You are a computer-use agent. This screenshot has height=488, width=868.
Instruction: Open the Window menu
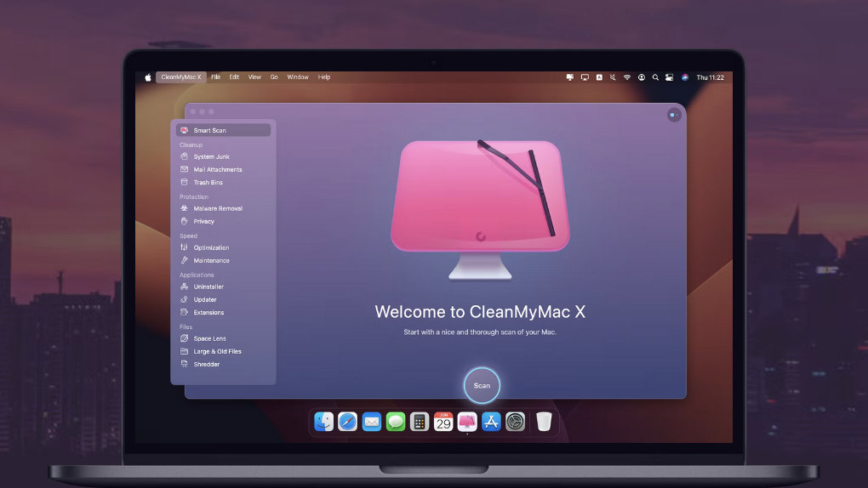pos(298,77)
